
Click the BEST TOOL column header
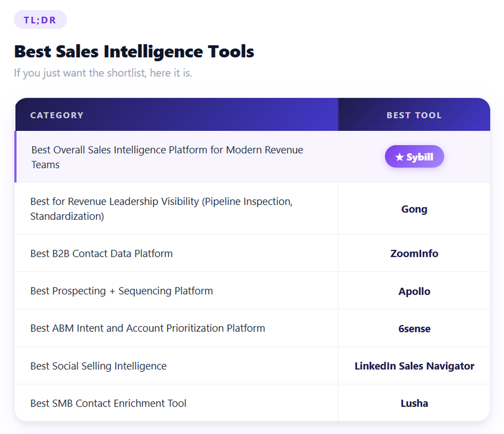click(414, 115)
